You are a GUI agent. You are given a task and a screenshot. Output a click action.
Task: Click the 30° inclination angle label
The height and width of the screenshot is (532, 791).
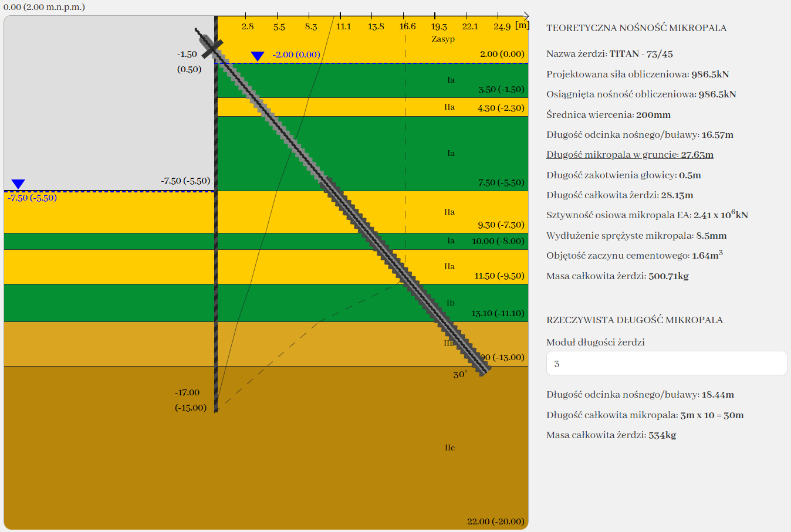[x=460, y=375]
